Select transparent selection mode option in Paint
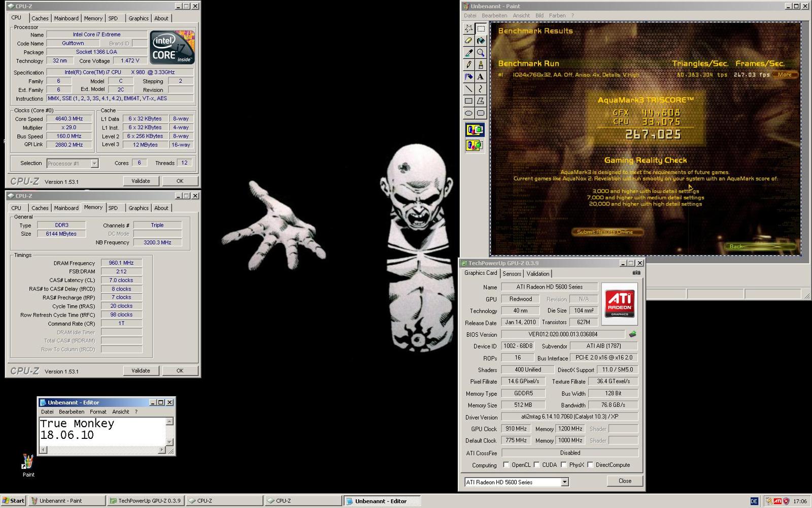 [475, 145]
